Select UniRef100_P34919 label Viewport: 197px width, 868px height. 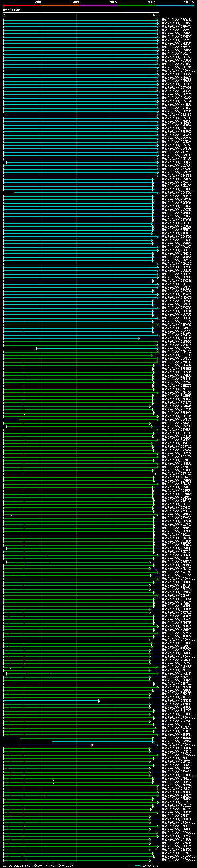click(177, 328)
